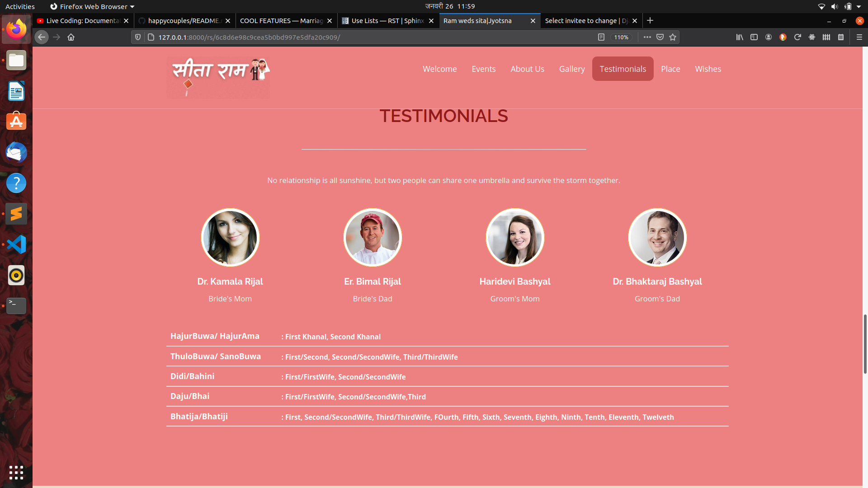Click the Didi/Bahini row label
This screenshot has width=868, height=488.
coord(192,376)
